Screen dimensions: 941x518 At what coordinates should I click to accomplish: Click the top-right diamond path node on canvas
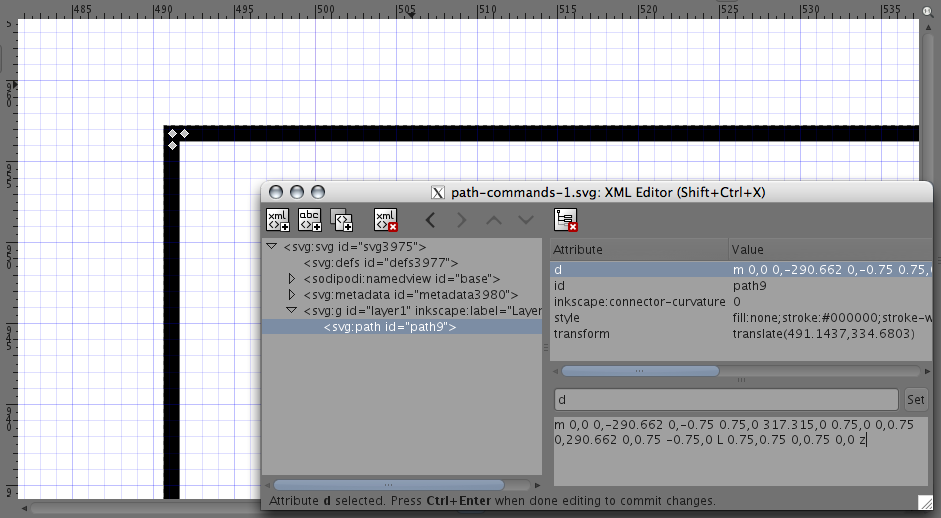pyautogui.click(x=185, y=133)
